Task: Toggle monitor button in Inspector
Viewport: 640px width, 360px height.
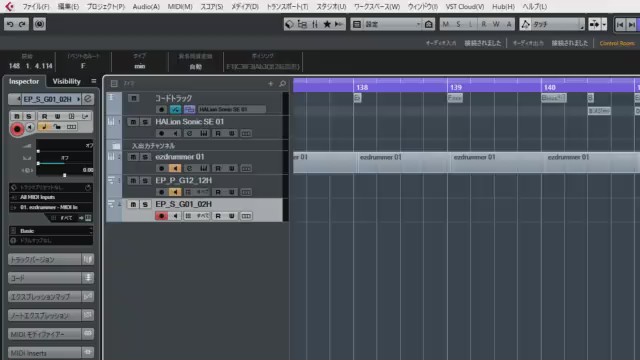Action: 30,127
